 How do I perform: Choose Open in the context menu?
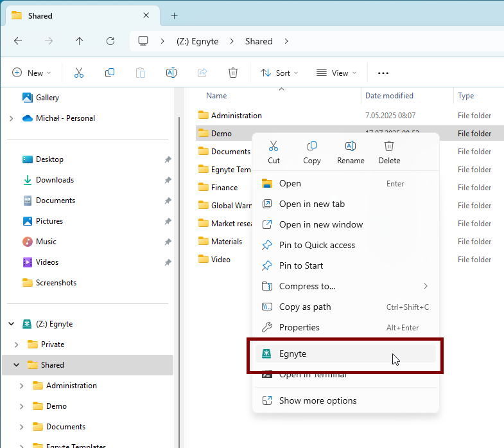[345, 183]
